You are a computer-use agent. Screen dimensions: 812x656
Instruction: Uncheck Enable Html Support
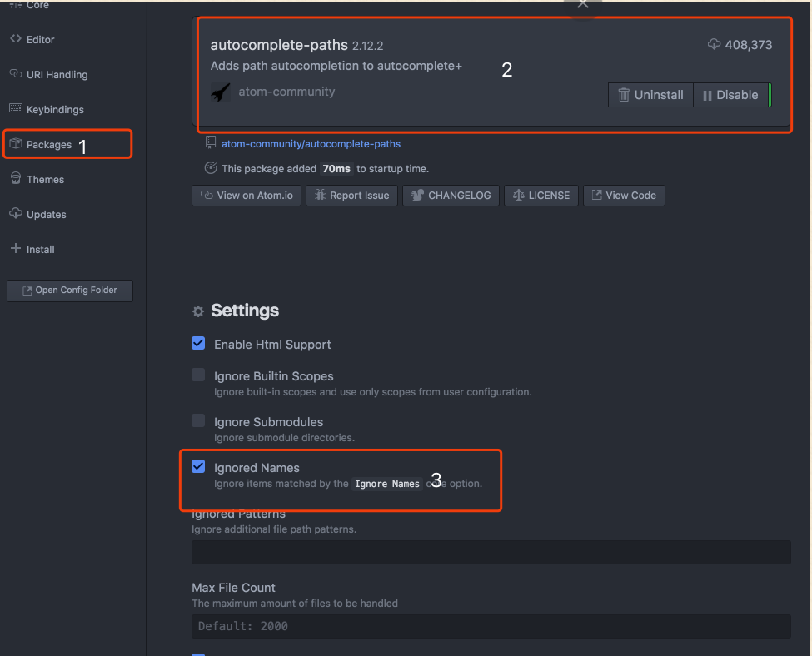coord(198,343)
